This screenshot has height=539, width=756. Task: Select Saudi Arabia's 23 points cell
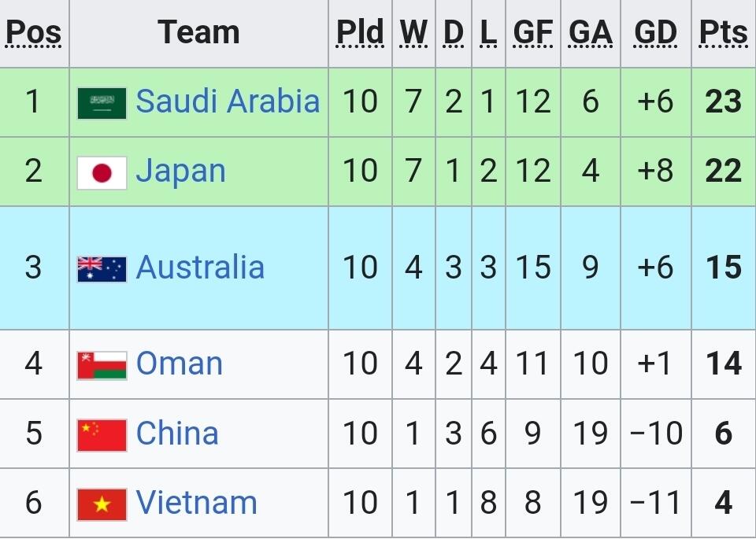click(x=723, y=102)
